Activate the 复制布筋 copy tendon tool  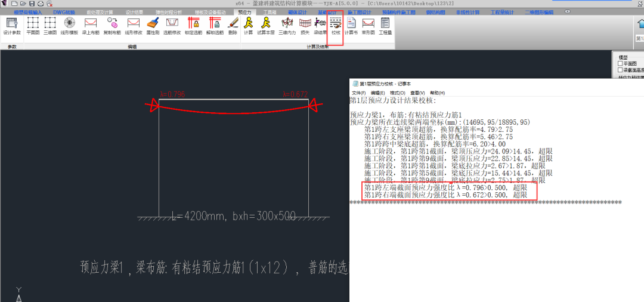[x=112, y=26]
